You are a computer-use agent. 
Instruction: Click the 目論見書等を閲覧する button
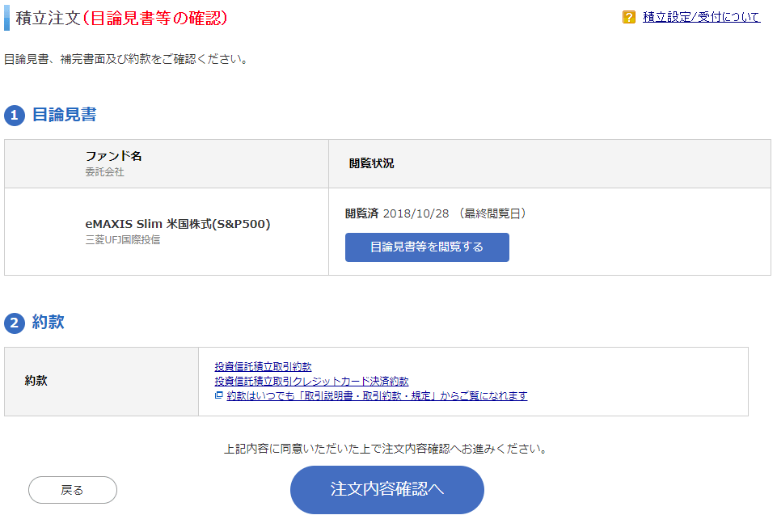427,247
